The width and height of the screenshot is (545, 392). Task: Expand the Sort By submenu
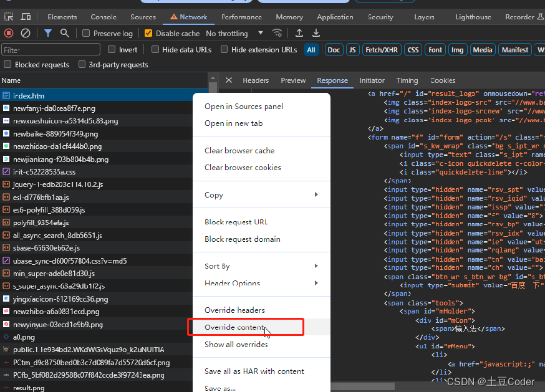point(261,266)
